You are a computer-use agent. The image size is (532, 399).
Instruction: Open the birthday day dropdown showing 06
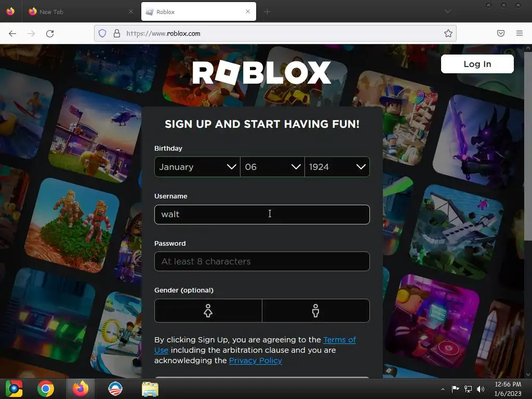(x=272, y=167)
